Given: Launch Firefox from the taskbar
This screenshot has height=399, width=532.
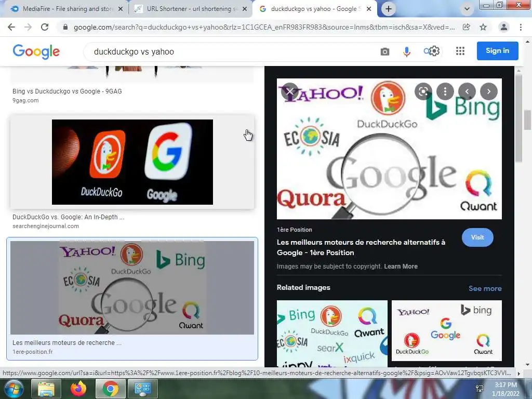Looking at the screenshot, I should (78, 389).
